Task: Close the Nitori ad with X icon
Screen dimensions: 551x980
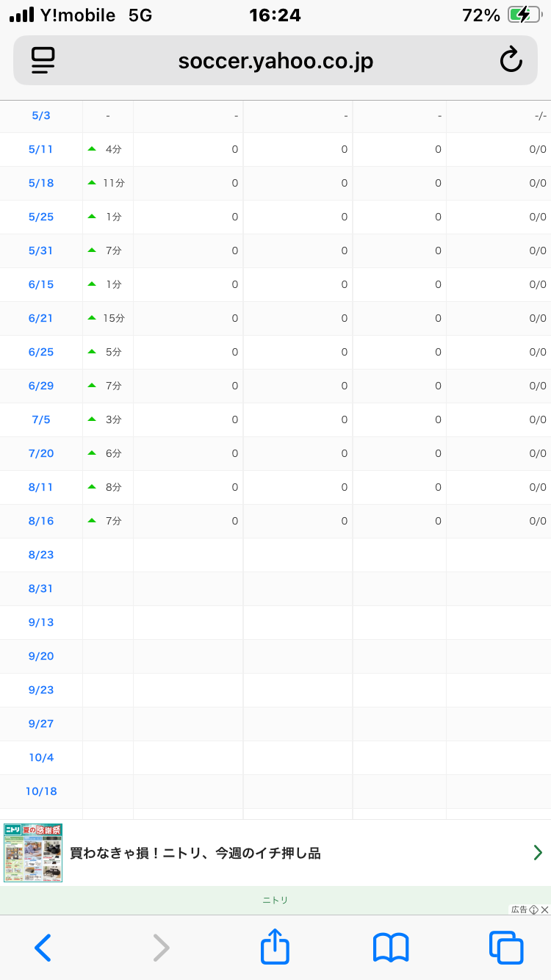Action: pyautogui.click(x=544, y=909)
